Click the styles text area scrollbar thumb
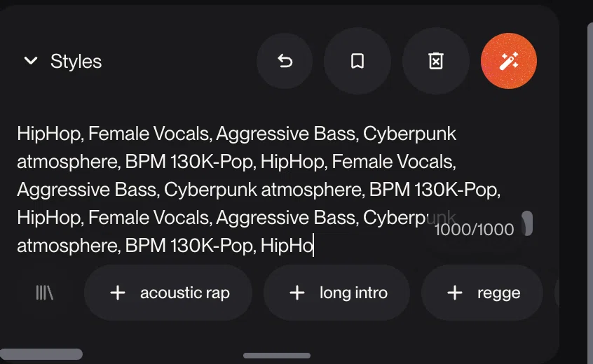 [527, 223]
